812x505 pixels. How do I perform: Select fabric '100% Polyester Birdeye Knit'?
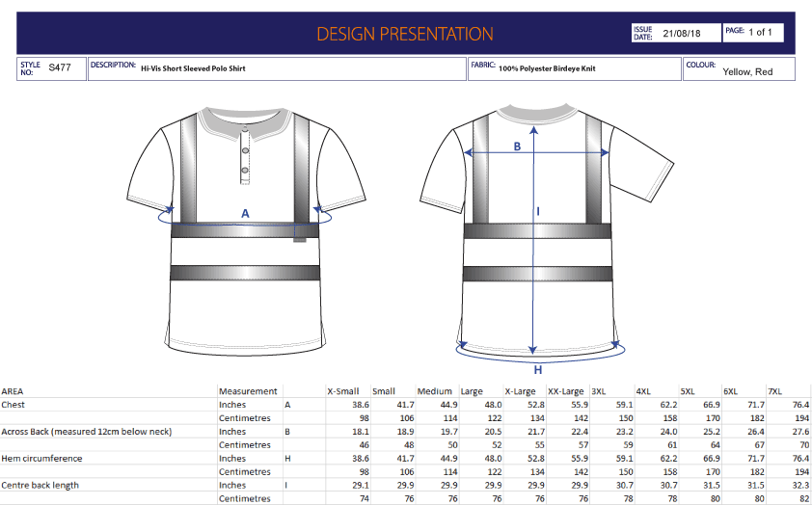(x=547, y=68)
